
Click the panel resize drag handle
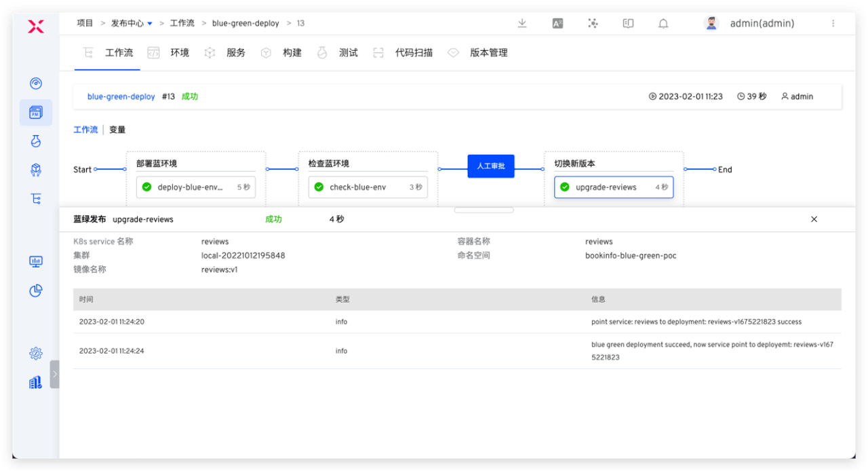484,210
